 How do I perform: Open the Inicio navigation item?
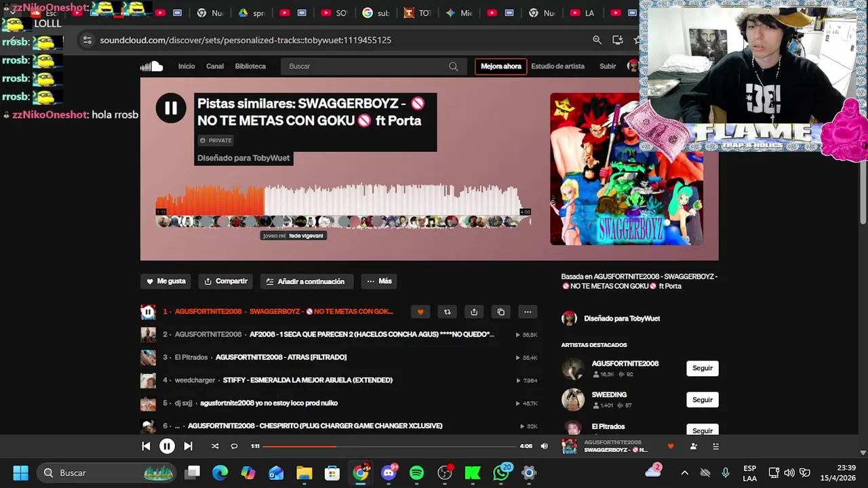click(186, 66)
